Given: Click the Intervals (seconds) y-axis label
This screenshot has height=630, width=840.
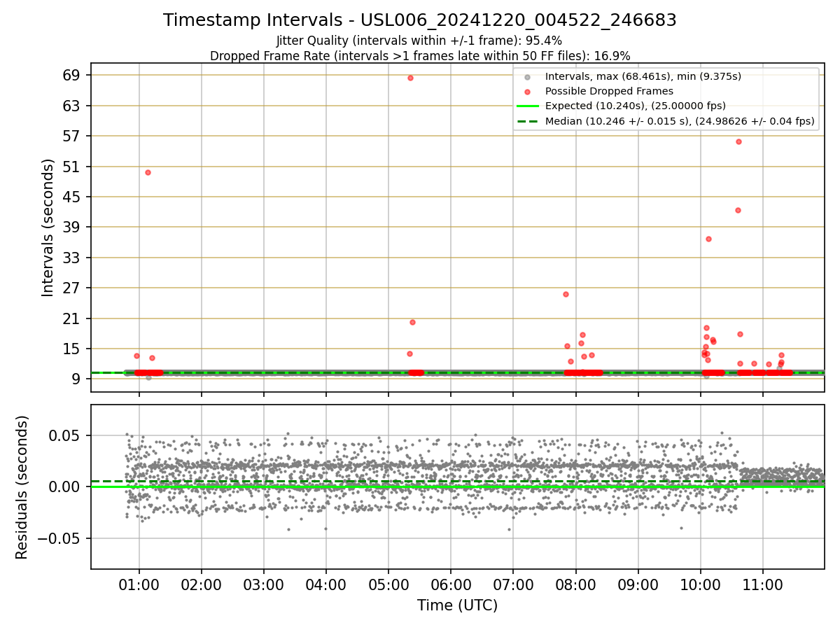Looking at the screenshot, I should 48,227.
